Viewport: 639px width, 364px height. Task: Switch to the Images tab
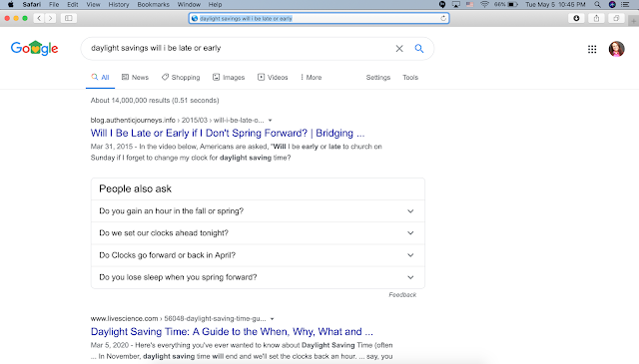tap(229, 78)
